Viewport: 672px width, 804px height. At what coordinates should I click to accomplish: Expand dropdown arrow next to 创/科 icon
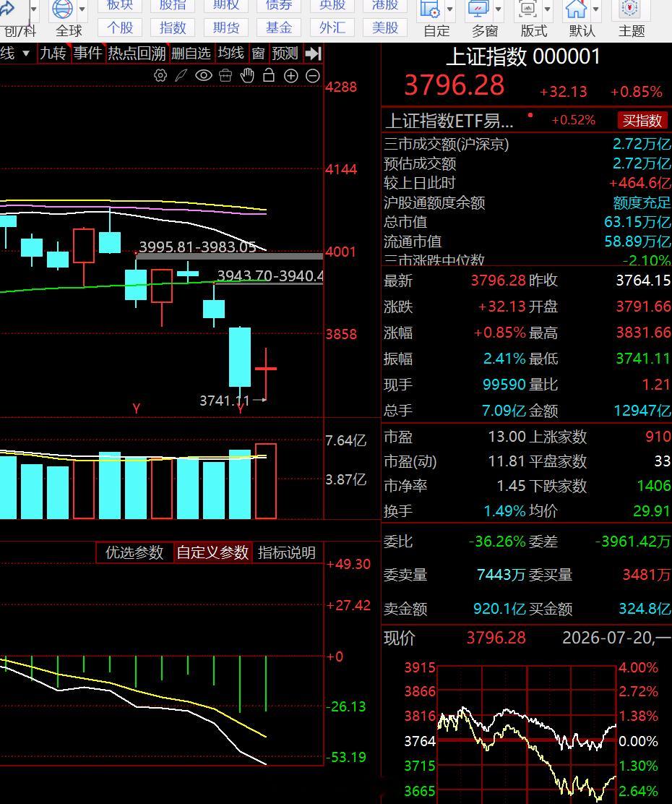pos(34,9)
